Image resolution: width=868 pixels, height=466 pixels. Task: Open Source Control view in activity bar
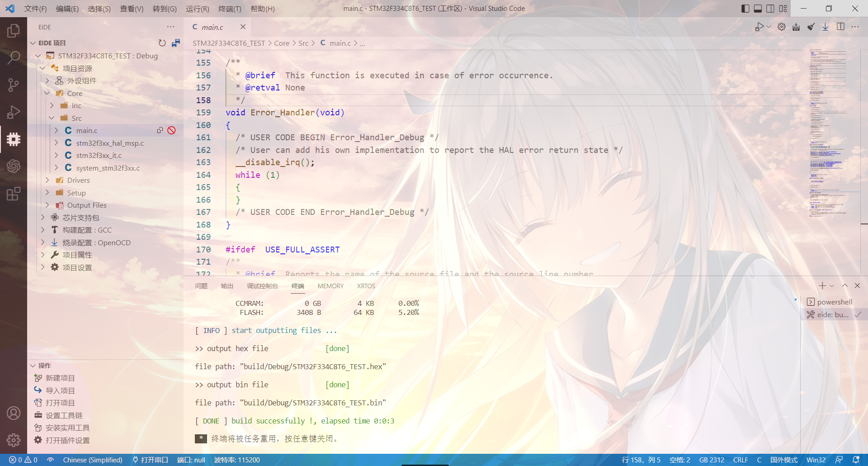tap(14, 85)
